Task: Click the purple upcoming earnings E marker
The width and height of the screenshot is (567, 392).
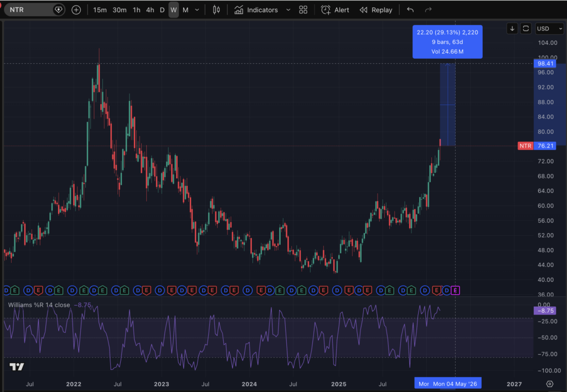Action: click(456, 290)
